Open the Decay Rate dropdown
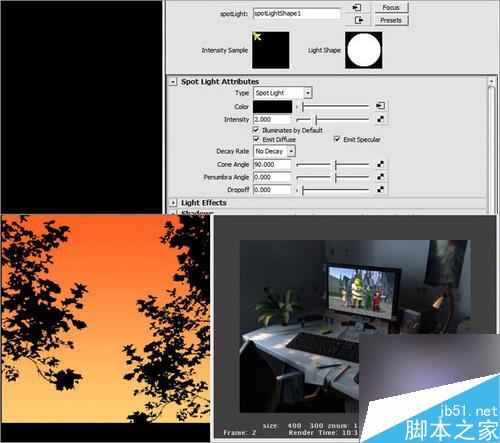The height and width of the screenshot is (443, 500). pos(274,151)
